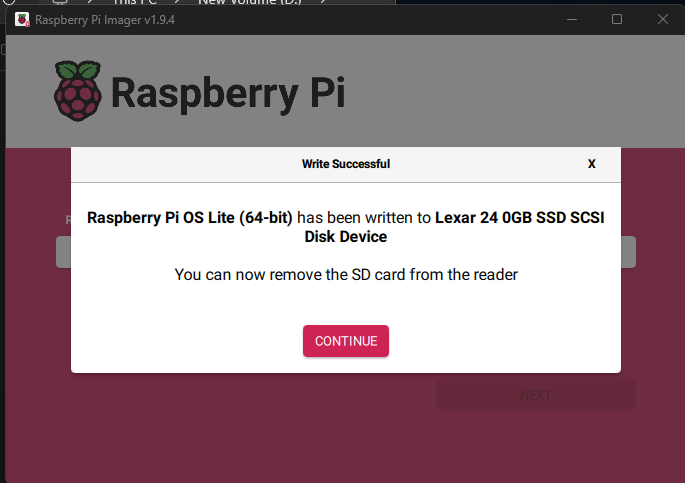Screen dimensions: 685x483
Task: Click the CONTINUE button
Action: pos(346,341)
